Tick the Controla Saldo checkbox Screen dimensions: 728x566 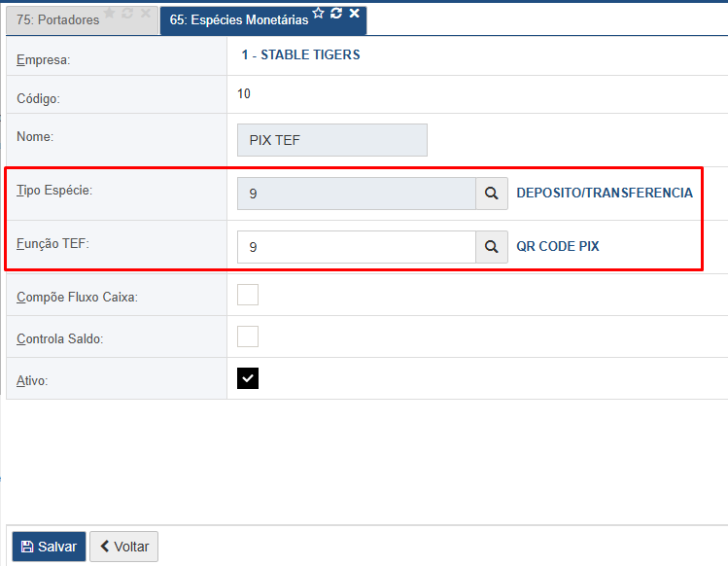click(248, 336)
